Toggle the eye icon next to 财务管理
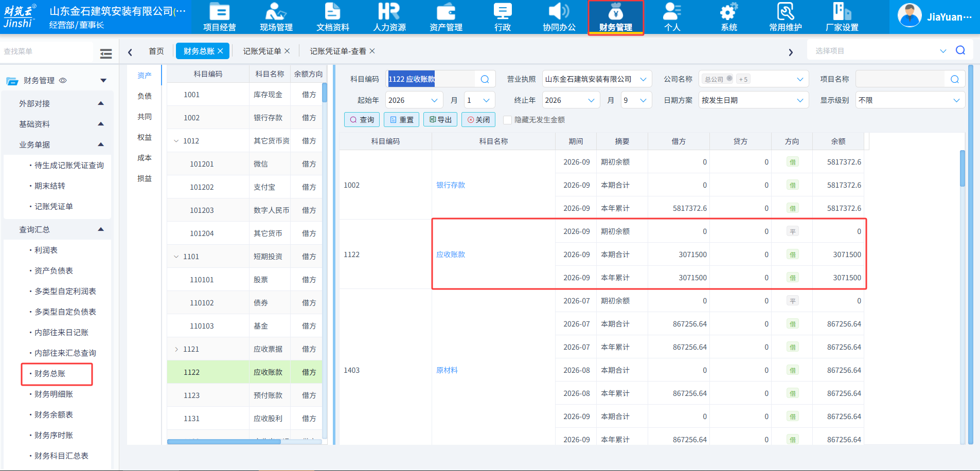This screenshot has height=471, width=980. 63,81
